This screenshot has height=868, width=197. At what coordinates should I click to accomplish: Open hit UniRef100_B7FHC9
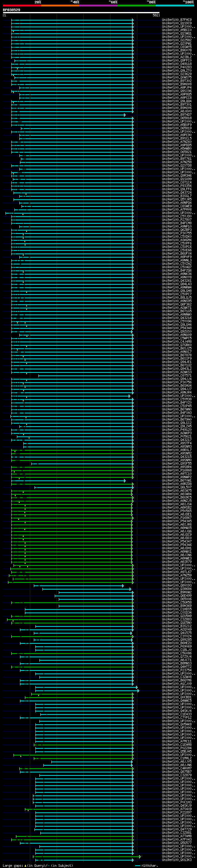click(x=177, y=20)
